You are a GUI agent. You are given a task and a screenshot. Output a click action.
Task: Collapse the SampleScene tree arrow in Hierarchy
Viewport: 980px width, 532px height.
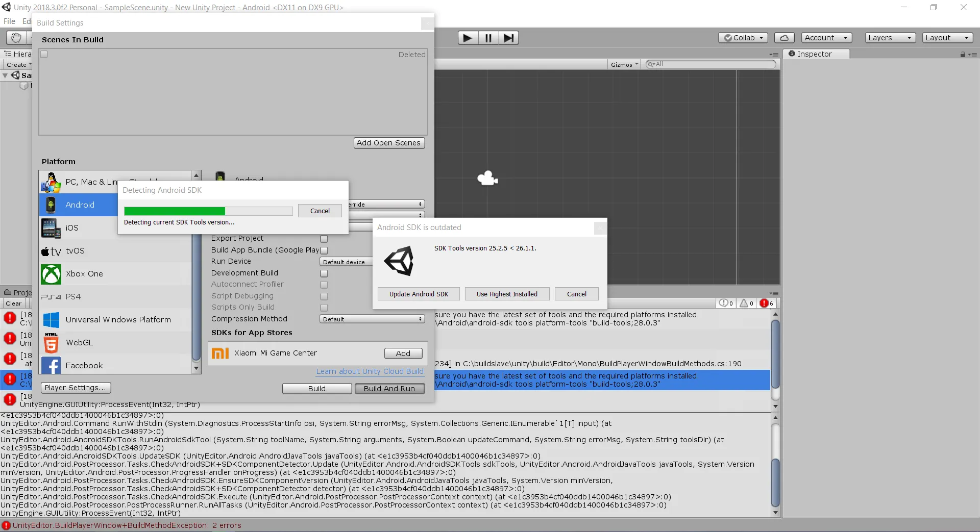coord(5,75)
